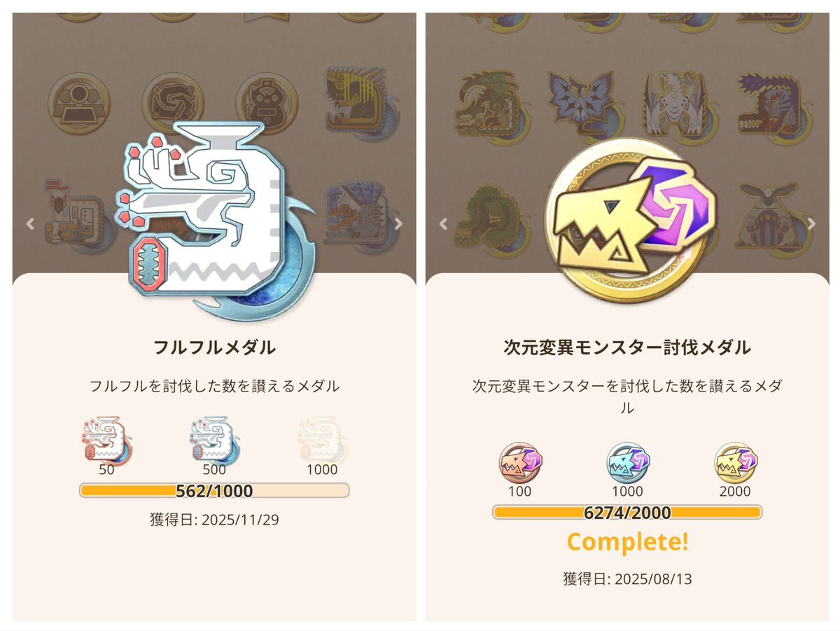Click the Complete! label
The image size is (840, 631).
[627, 541]
